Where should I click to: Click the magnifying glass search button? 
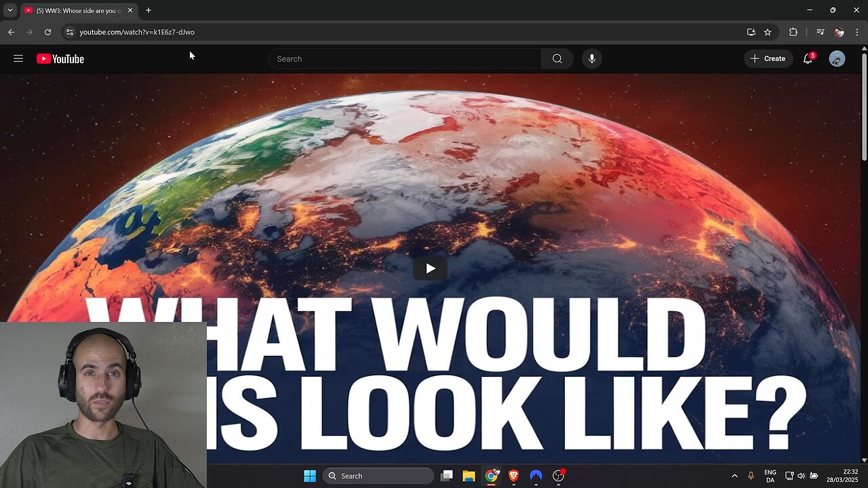(x=557, y=59)
